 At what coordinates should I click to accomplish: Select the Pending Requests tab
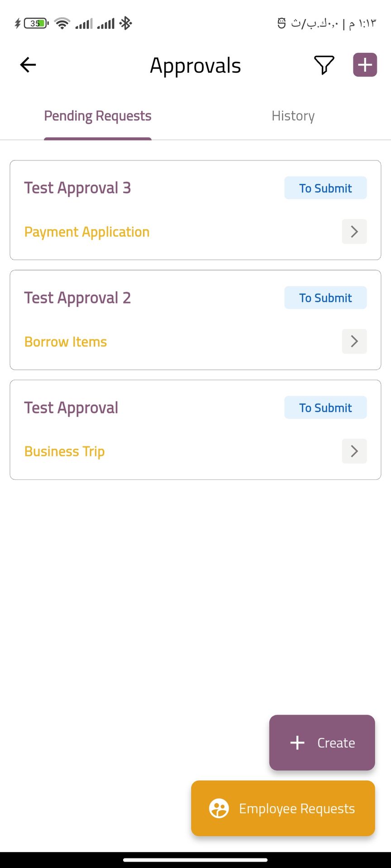(98, 116)
